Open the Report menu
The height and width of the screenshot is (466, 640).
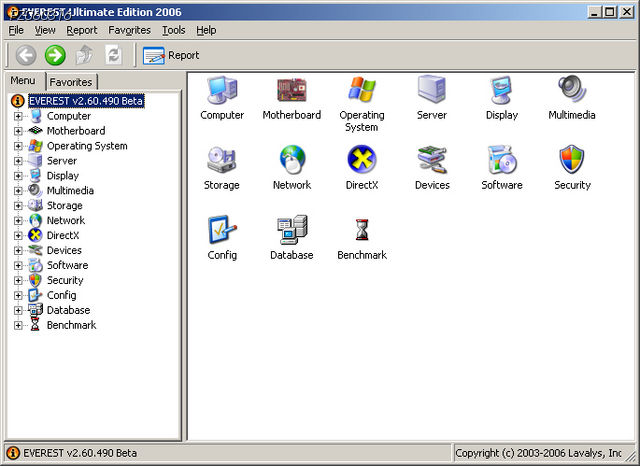click(82, 30)
